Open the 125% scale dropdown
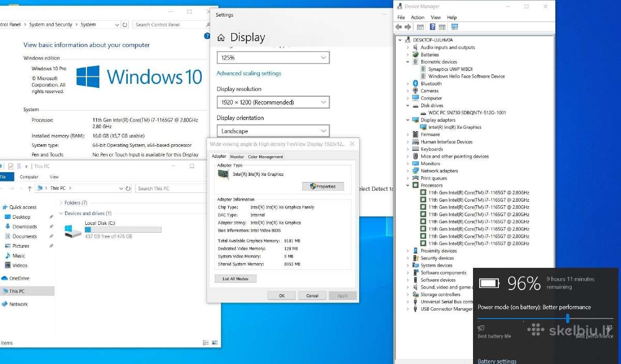 click(x=273, y=58)
